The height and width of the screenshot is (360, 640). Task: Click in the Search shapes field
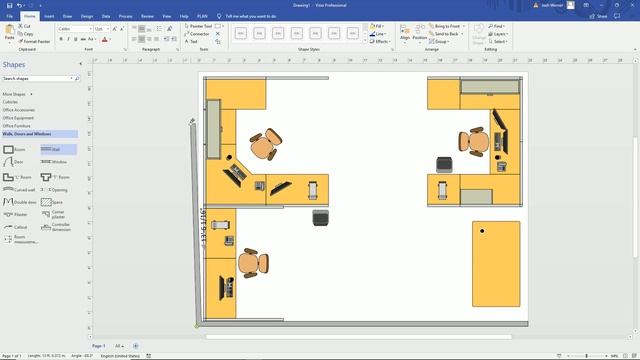coord(36,78)
